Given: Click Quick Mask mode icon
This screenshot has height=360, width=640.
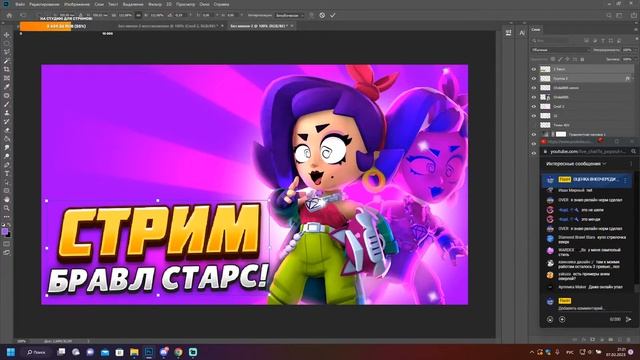Looking at the screenshot, I should [x=7, y=244].
